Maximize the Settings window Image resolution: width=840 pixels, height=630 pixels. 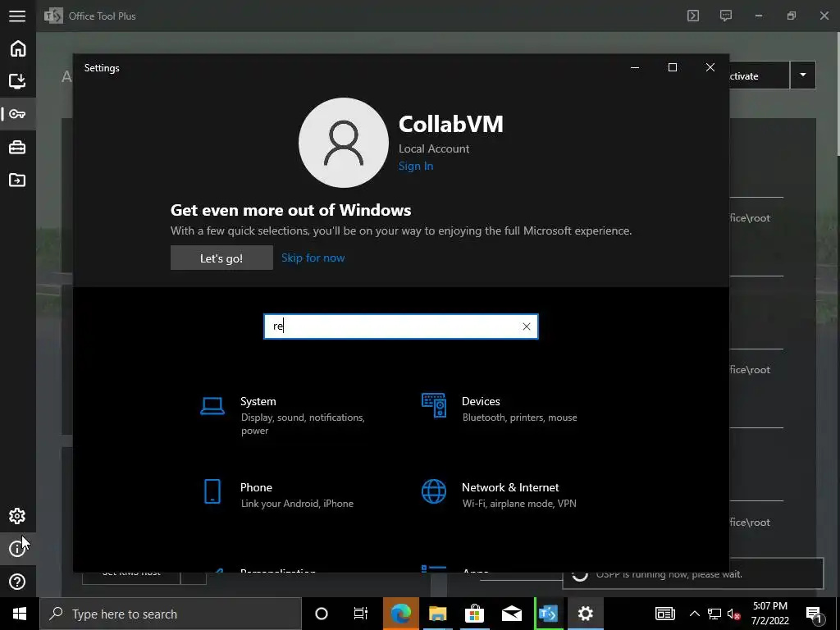[673, 67]
